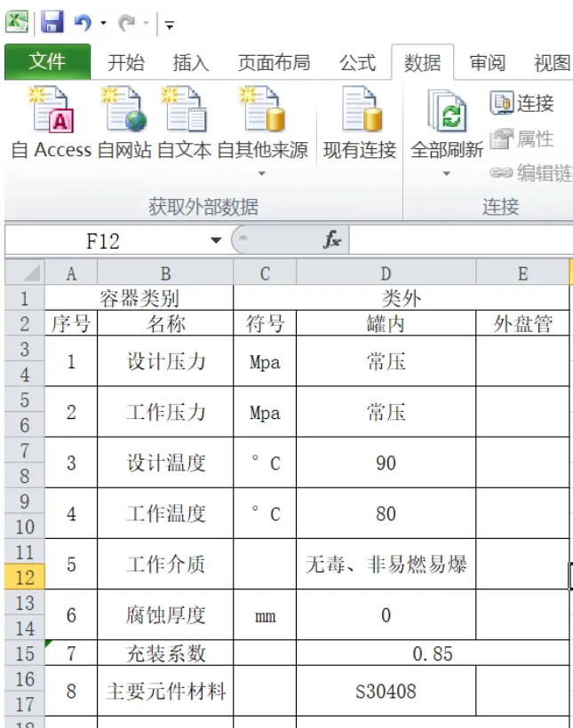
Task: Click the 符号 header cell
Action: click(265, 323)
